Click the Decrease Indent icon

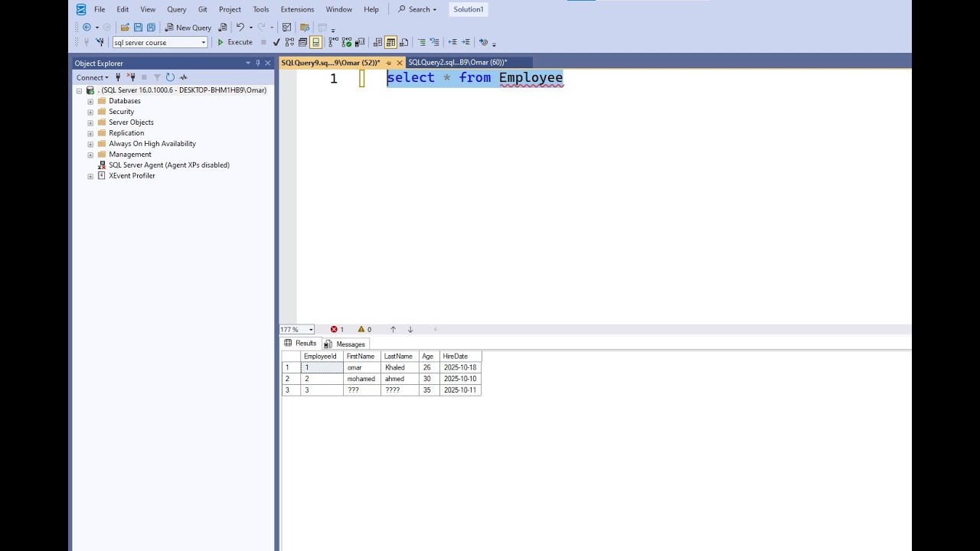(452, 42)
